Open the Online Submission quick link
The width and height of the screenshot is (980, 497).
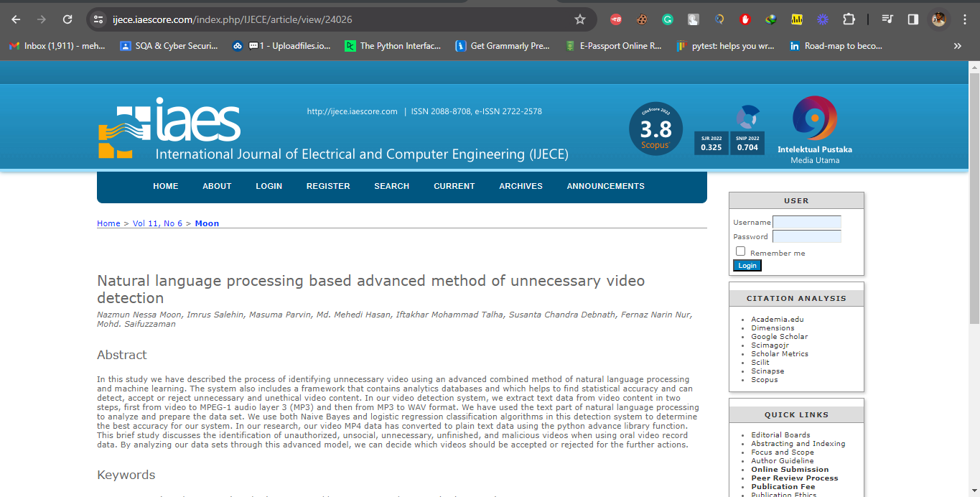790,470
